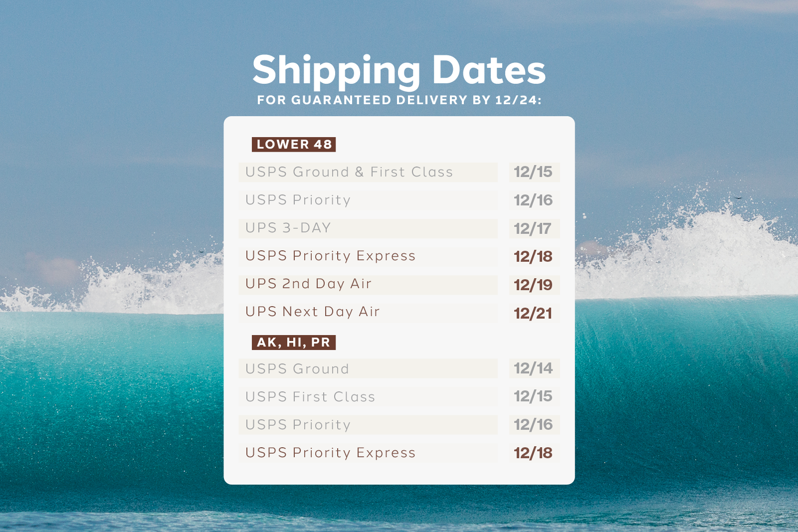Screen dimensions: 798x532
Task: Click USPS Priority in the LOWER 48 section
Action: [x=298, y=200]
